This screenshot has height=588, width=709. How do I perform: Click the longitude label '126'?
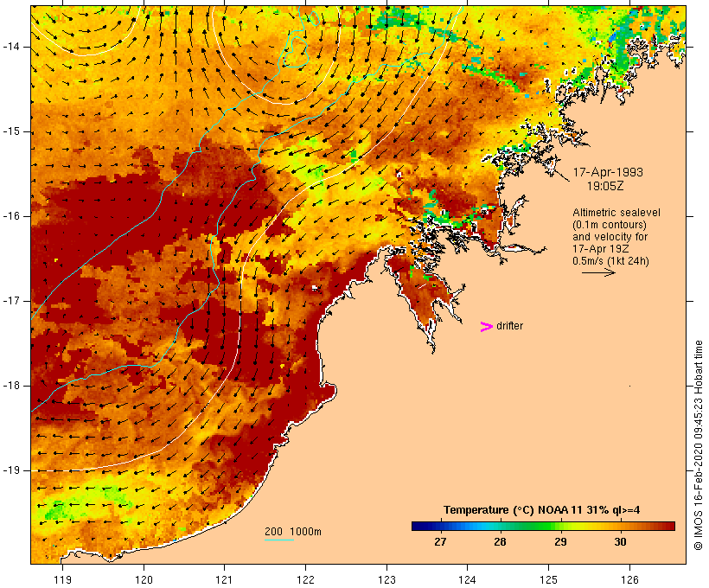tap(629, 579)
